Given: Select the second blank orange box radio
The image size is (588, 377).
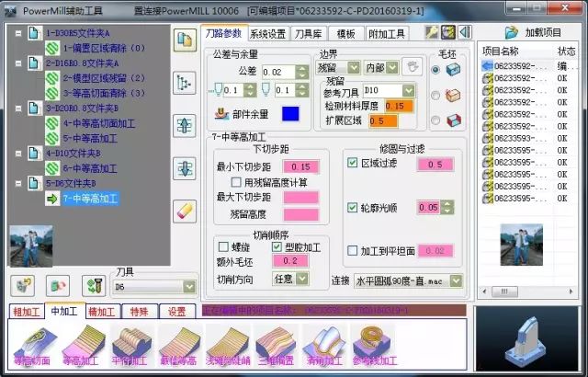Looking at the screenshot, I should click(x=435, y=96).
